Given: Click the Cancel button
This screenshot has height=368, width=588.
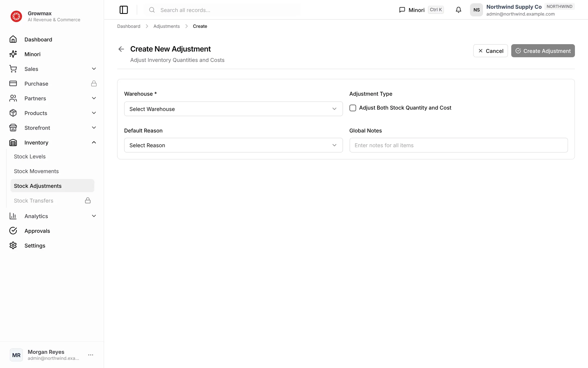Looking at the screenshot, I should coord(491,51).
